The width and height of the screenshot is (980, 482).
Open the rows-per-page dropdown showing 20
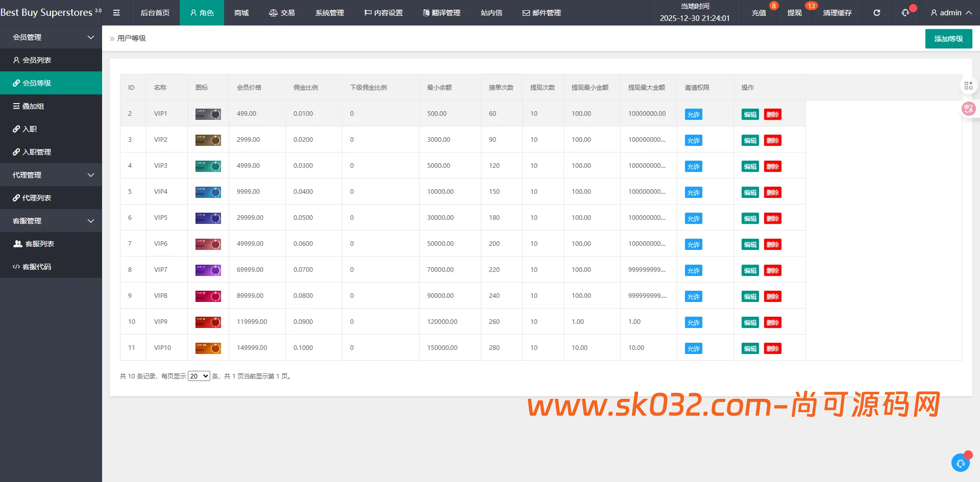(199, 376)
